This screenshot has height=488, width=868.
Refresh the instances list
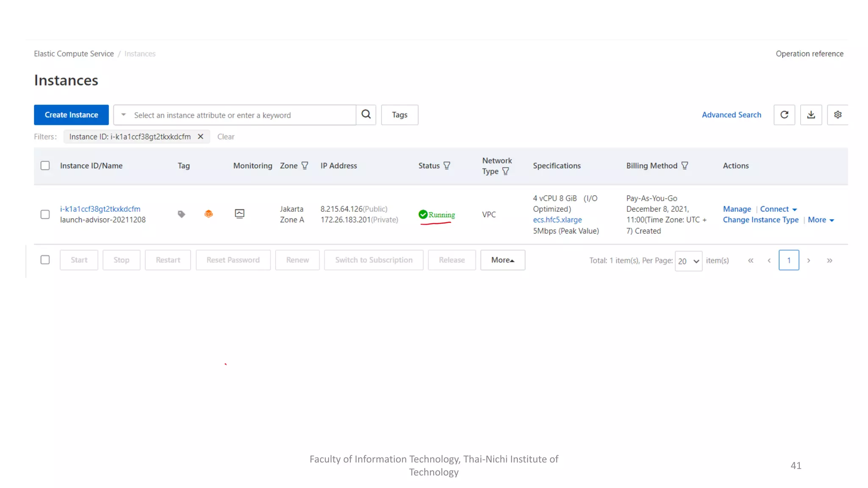(x=784, y=115)
